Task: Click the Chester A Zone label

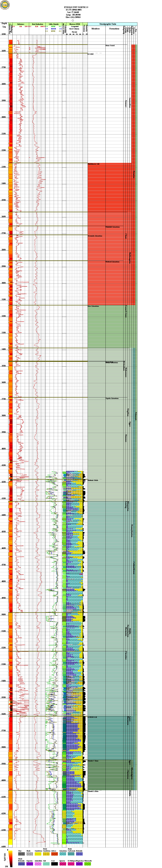Action: click(93, 792)
